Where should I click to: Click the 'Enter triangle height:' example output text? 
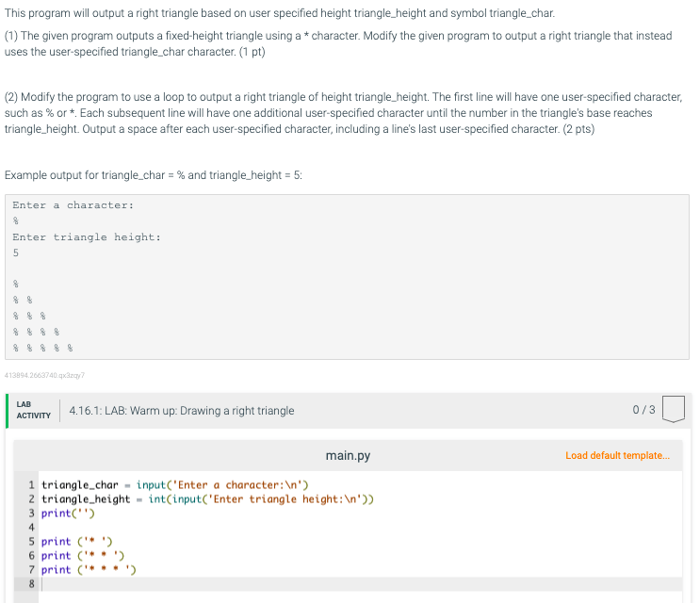coord(87,237)
